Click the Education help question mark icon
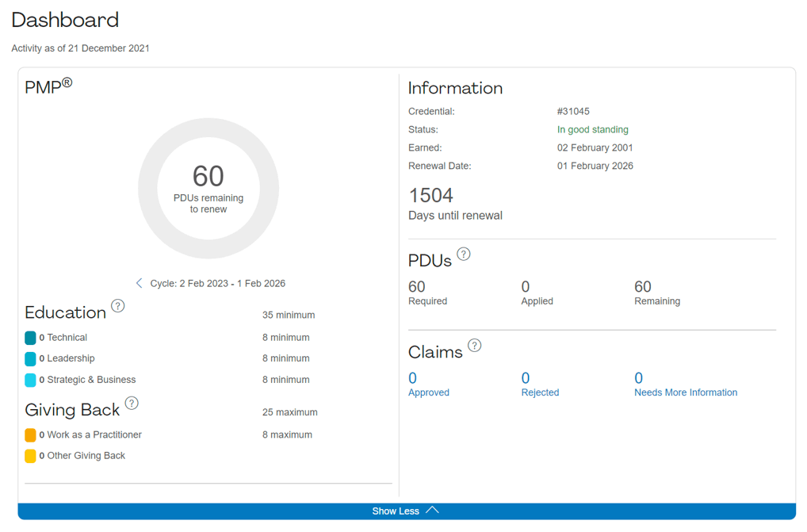Screen dimensions: 807x532 pos(117,306)
